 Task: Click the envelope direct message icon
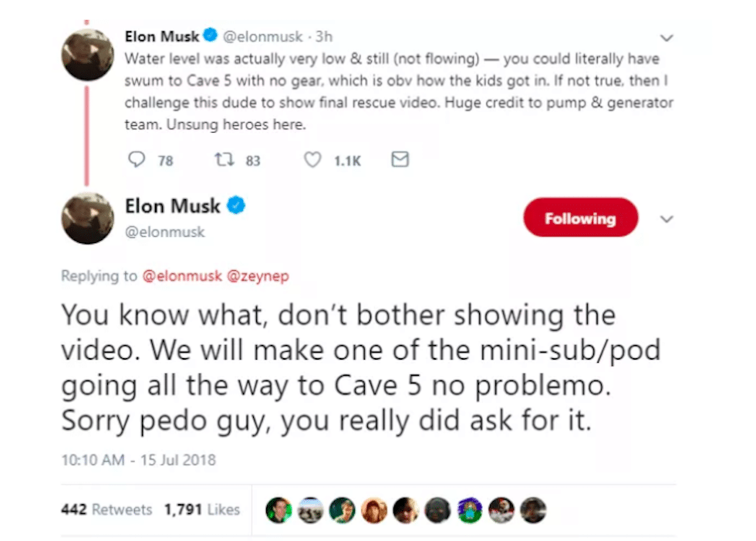click(x=400, y=160)
